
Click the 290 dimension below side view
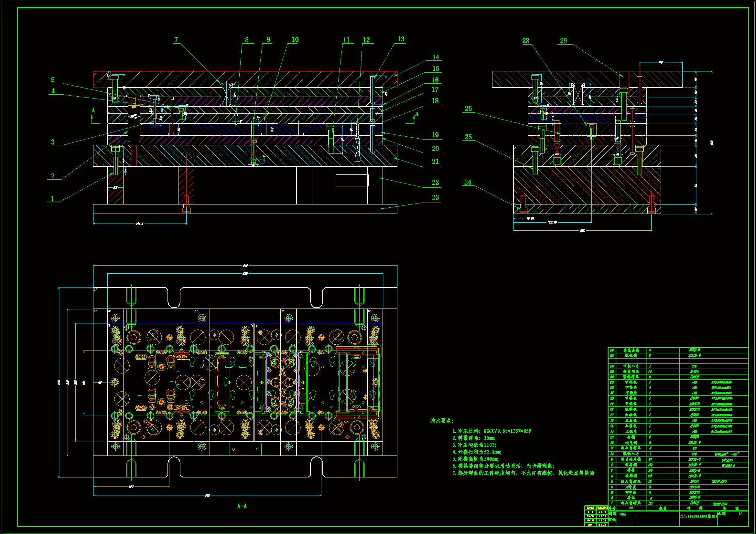click(582, 231)
